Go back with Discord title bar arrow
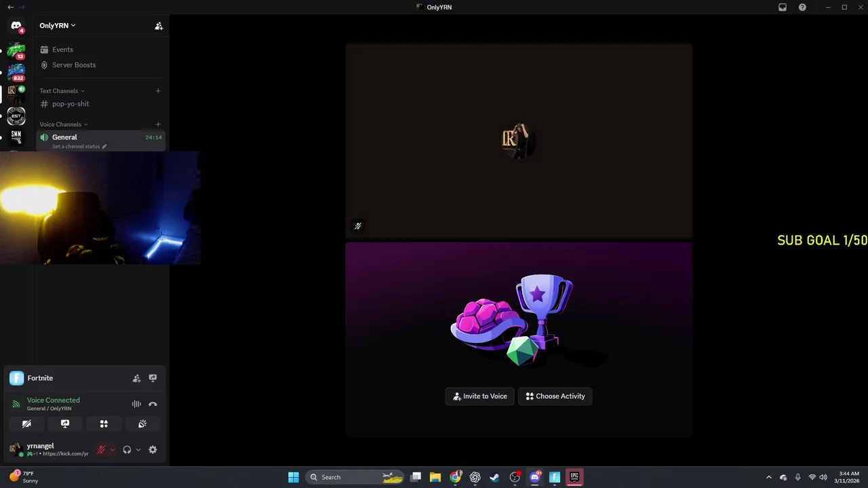868x488 pixels. [x=10, y=7]
